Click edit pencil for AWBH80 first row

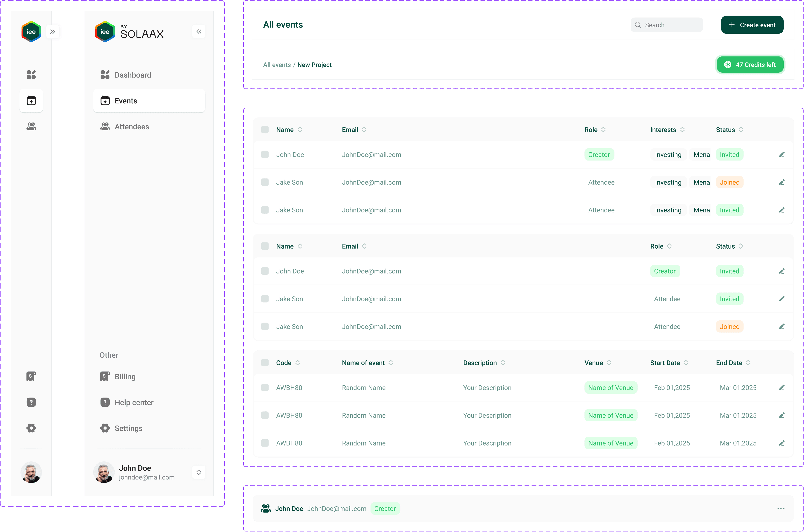[782, 388]
